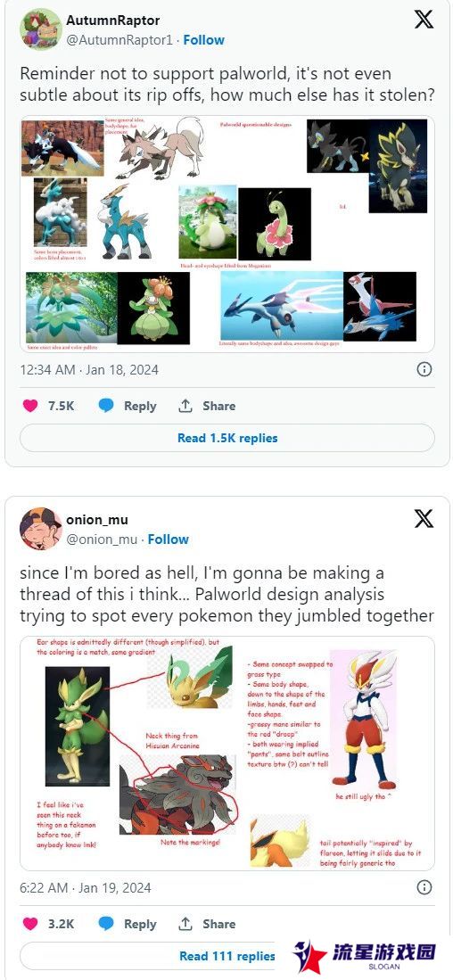The image size is (453, 980).
Task: Read 1.5K replies on the first tweet
Action: [226, 438]
